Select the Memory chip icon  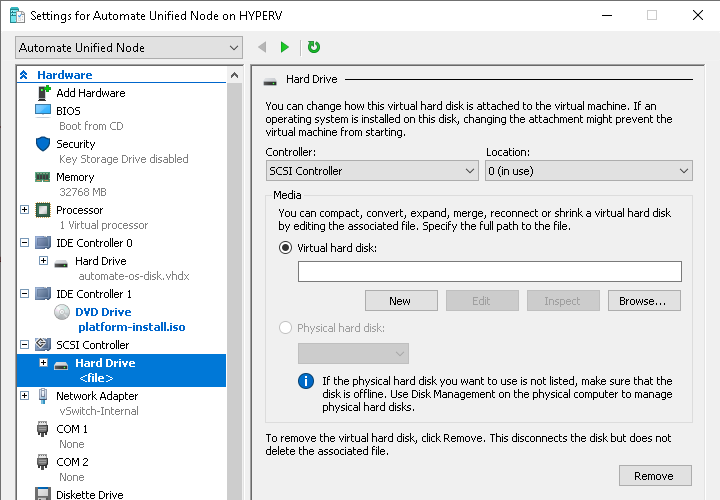tap(43, 177)
